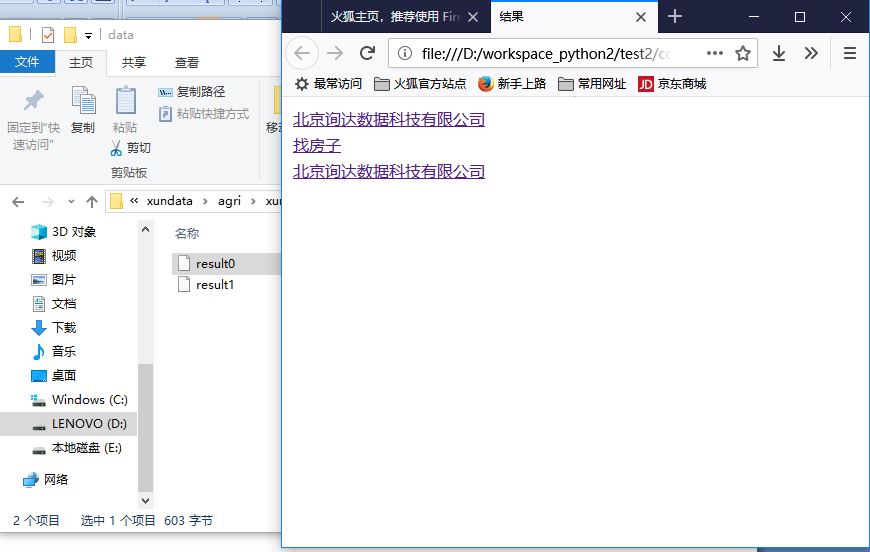Close the 火狐主页 tab
This screenshot has width=870, height=552.
point(473,17)
